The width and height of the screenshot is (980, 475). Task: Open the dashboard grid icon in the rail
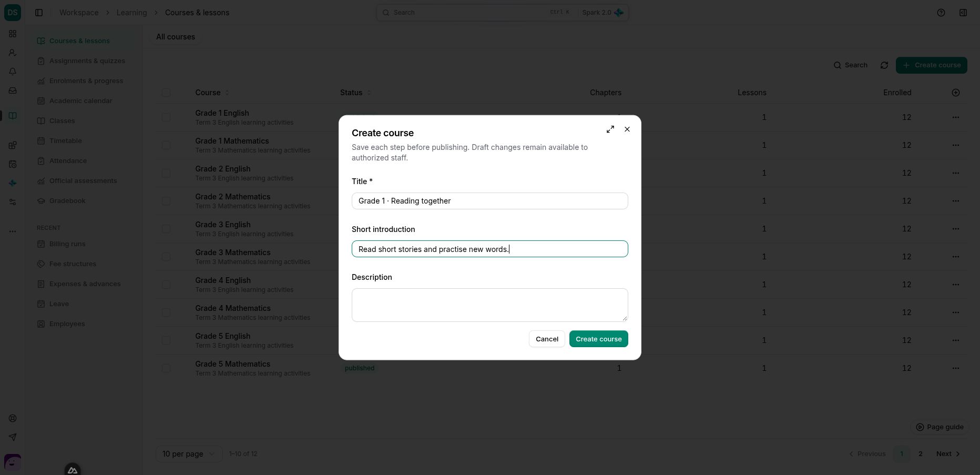(x=13, y=34)
